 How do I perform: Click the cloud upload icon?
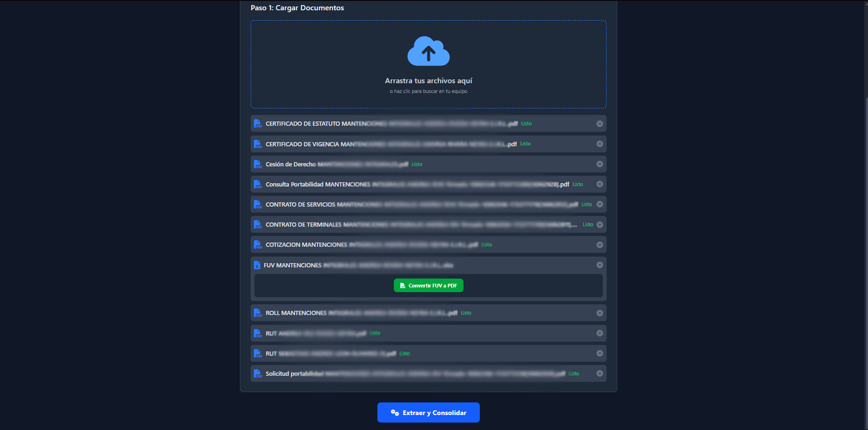click(428, 51)
